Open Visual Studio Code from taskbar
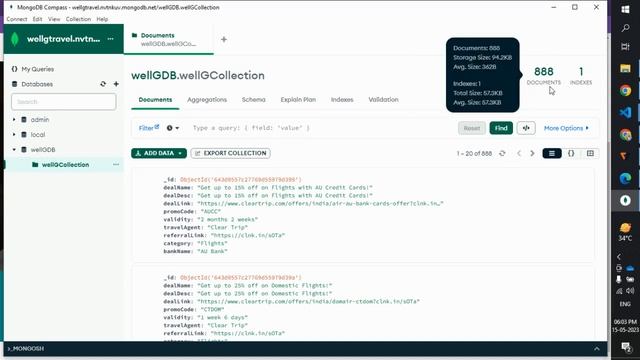640x360 pixels. tap(625, 112)
